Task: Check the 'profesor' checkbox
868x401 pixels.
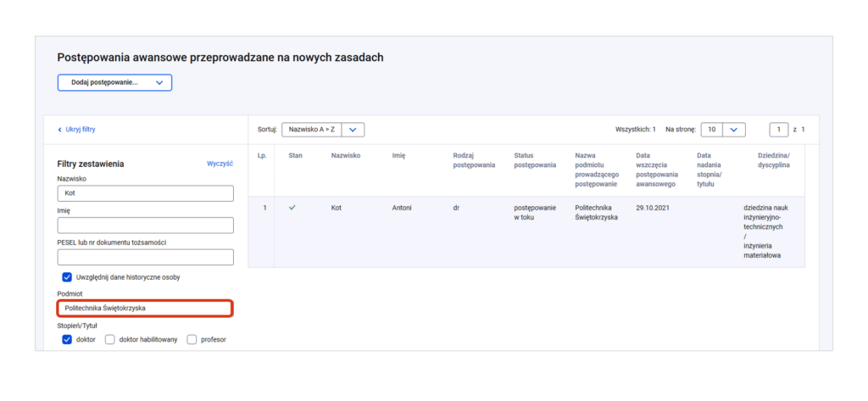Action: [192, 340]
